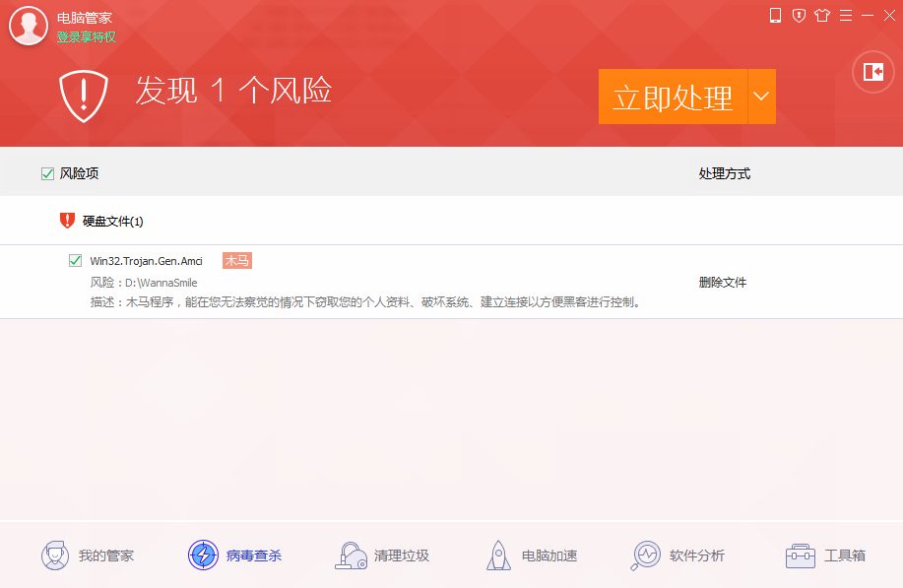Click the 清理垃圾 vacuum icon
Viewport: 903px width, 588px height.
pos(351,555)
